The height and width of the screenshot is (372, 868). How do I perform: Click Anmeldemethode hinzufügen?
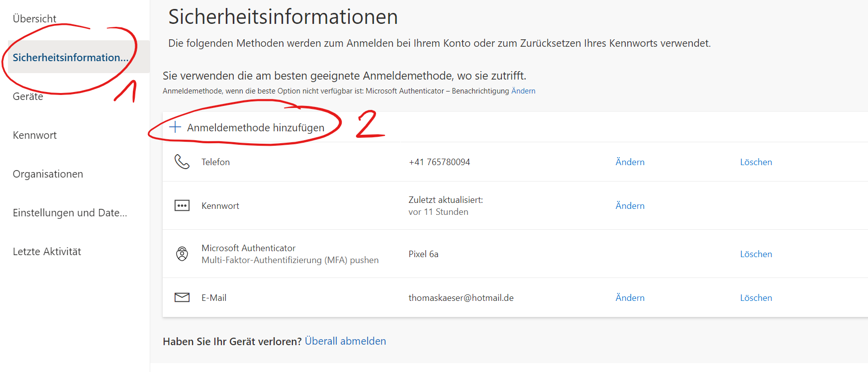pyautogui.click(x=255, y=128)
